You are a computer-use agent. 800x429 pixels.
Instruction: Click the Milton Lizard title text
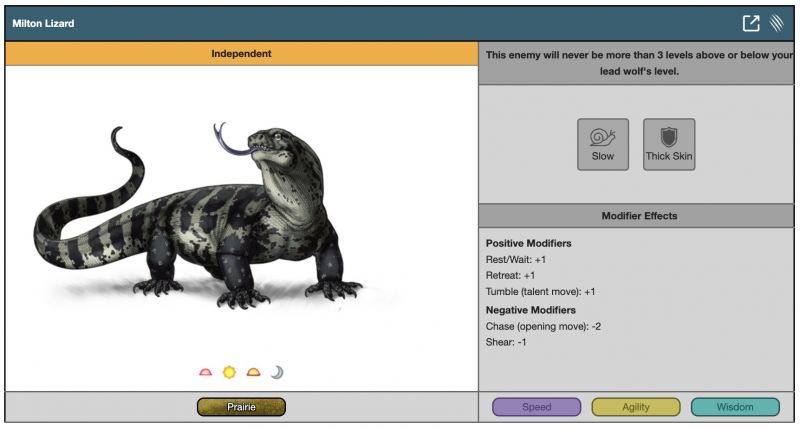point(43,23)
